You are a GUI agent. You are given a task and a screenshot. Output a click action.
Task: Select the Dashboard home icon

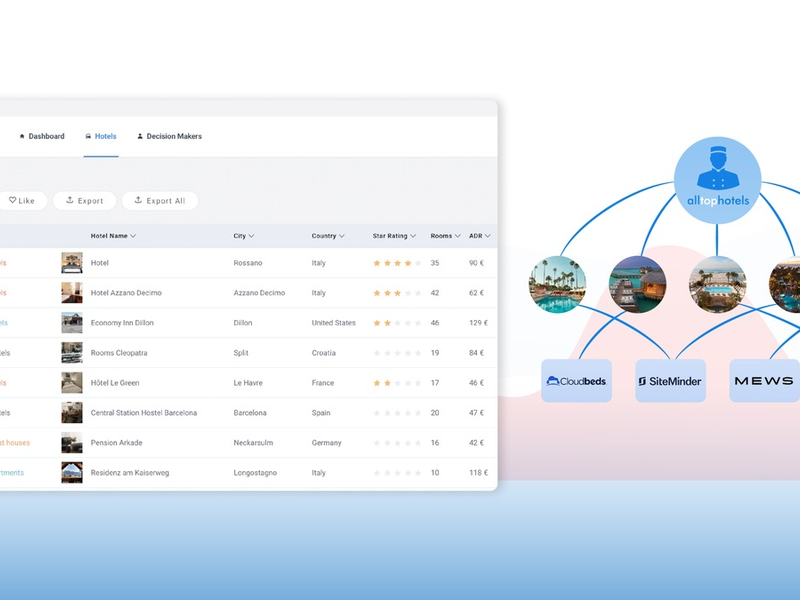(21, 136)
